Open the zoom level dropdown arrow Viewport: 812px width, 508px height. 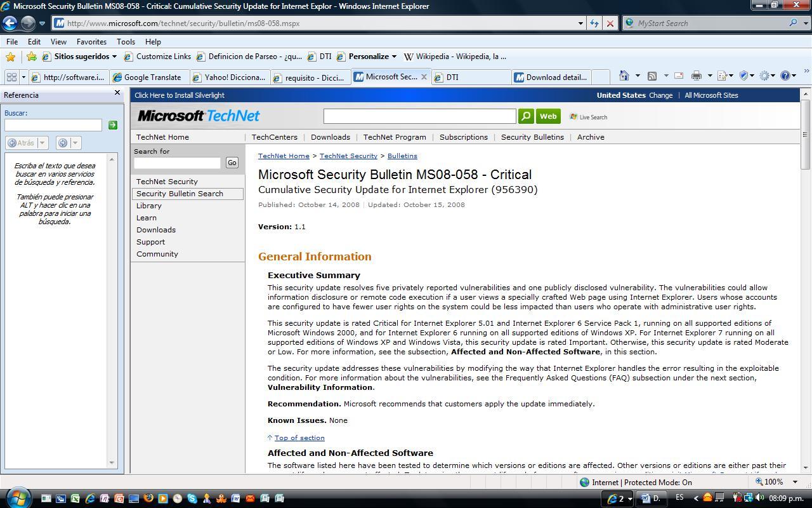tap(795, 482)
